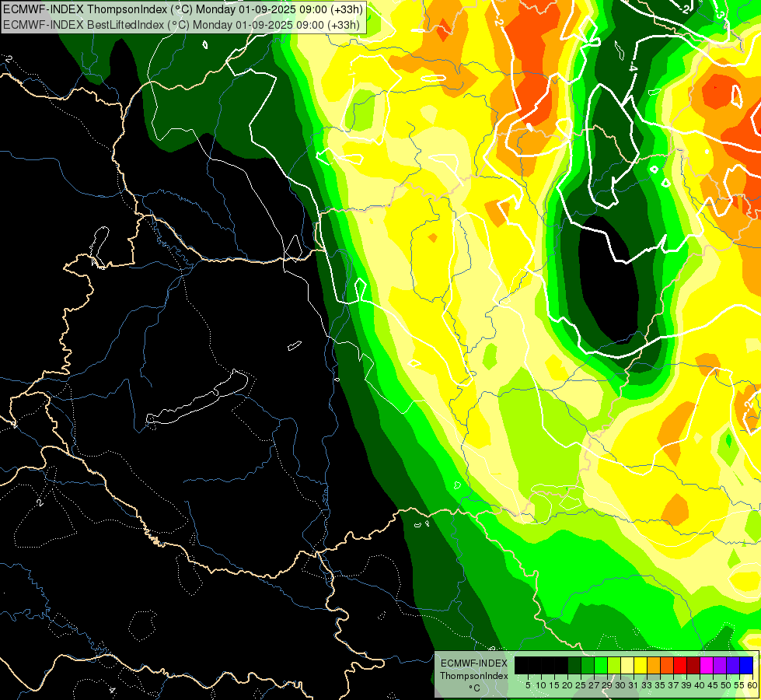Click the blue 55–60 legend swatch

pyautogui.click(x=746, y=665)
